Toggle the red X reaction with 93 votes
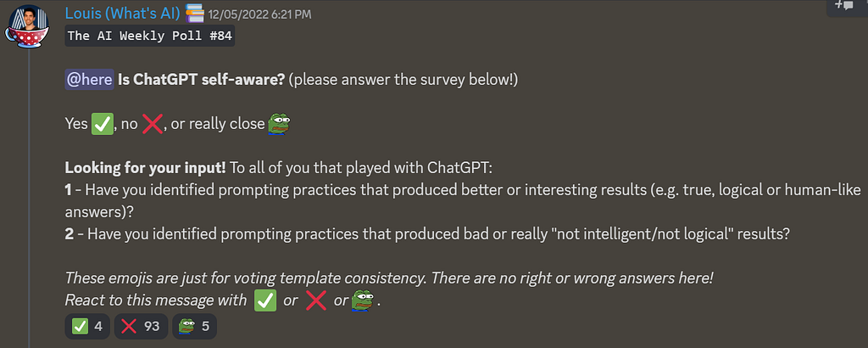Screen dimensions: 868x348 coord(141,327)
